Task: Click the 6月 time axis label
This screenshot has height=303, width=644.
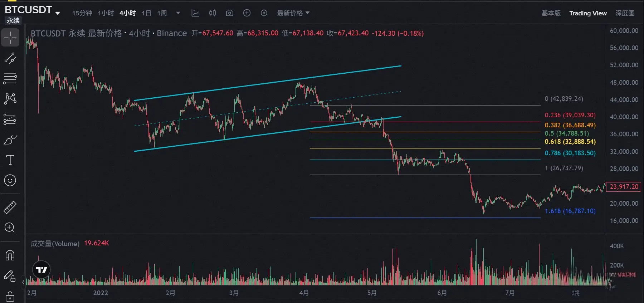Action: [x=442, y=293]
